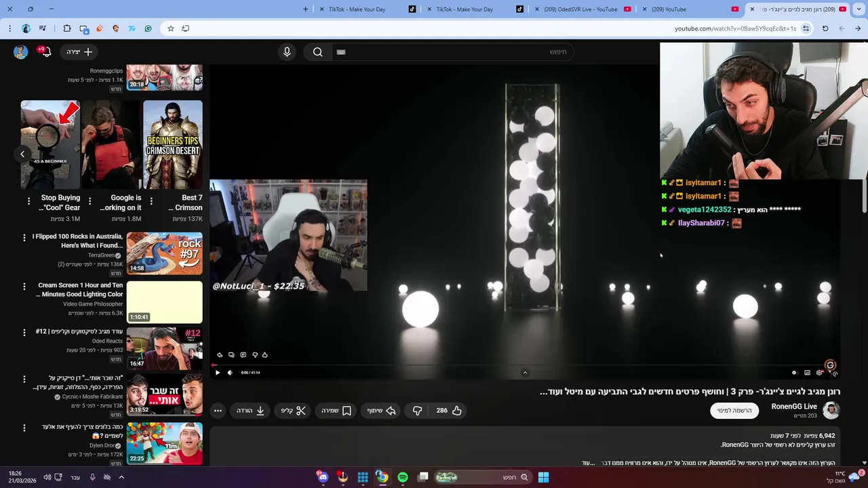868x488 pixels.
Task: Open the create (יצירה) button
Action: [80, 52]
